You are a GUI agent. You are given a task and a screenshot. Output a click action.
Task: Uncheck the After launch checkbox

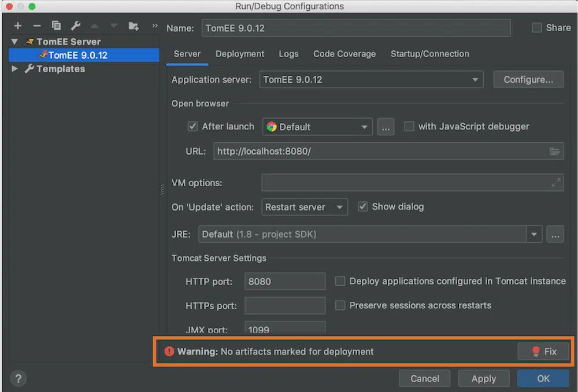tap(193, 127)
